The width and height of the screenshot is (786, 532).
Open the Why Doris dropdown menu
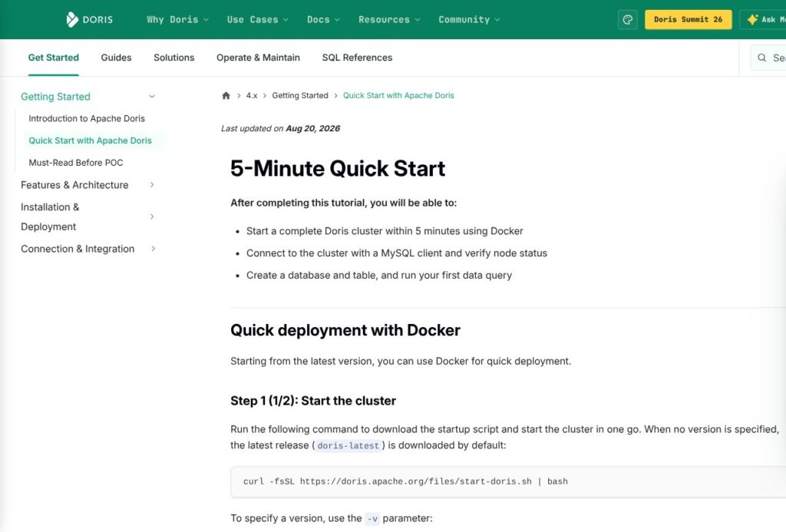tap(177, 19)
